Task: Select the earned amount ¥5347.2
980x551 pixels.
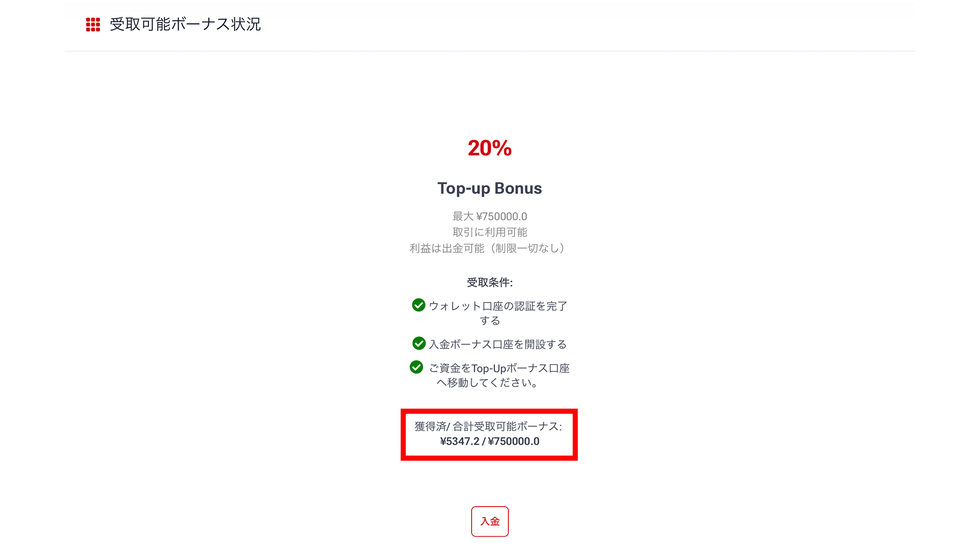Action: 459,441
